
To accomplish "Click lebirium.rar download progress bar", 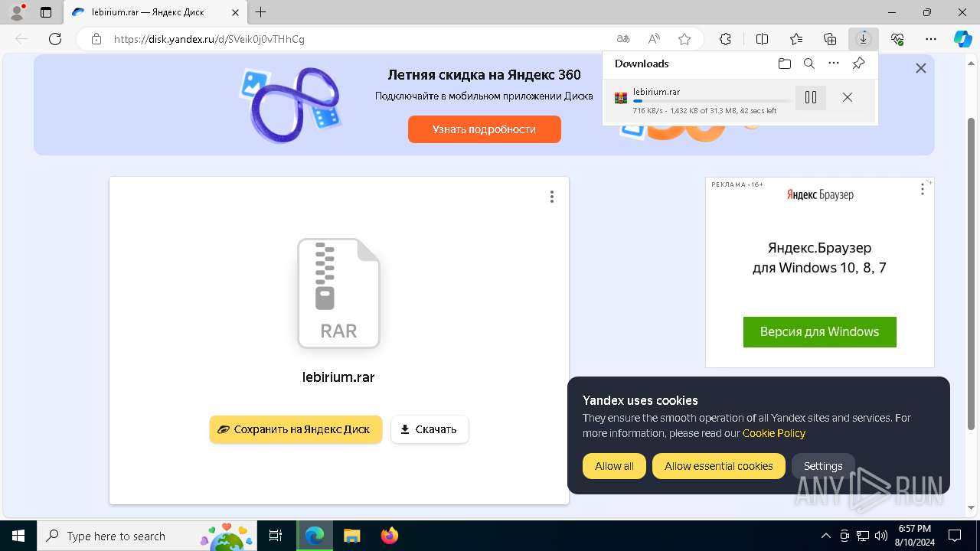I will (x=712, y=101).
